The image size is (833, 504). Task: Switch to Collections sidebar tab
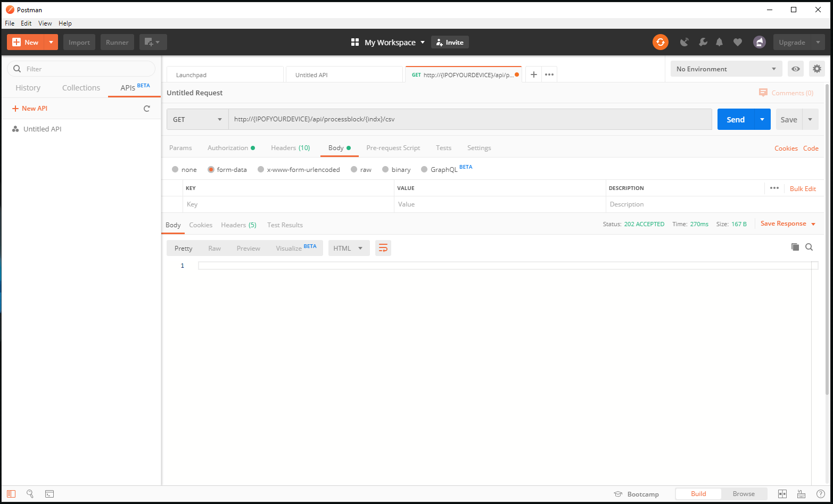click(81, 88)
